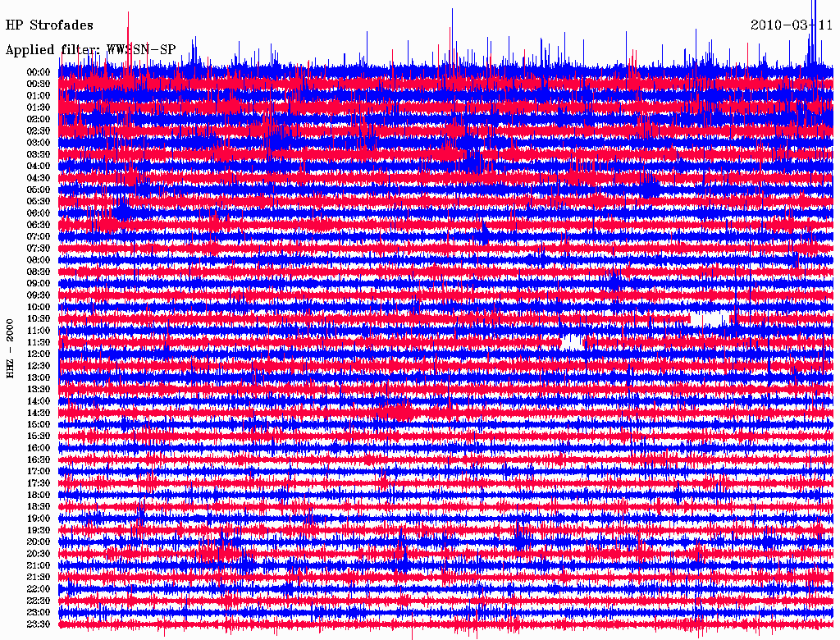This screenshot has width=840, height=640.
Task: Click the 16:00 time label
Action: tap(39, 448)
